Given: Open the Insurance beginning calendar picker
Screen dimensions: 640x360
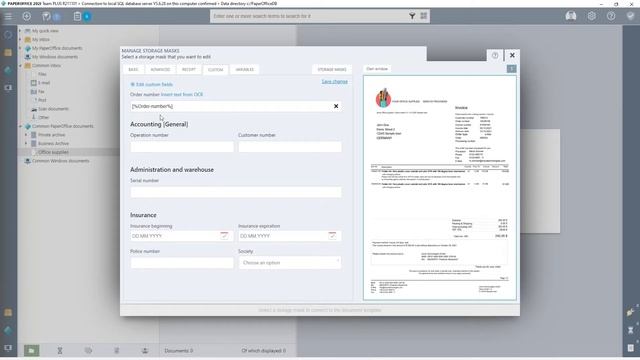Looking at the screenshot, I should (x=224, y=236).
